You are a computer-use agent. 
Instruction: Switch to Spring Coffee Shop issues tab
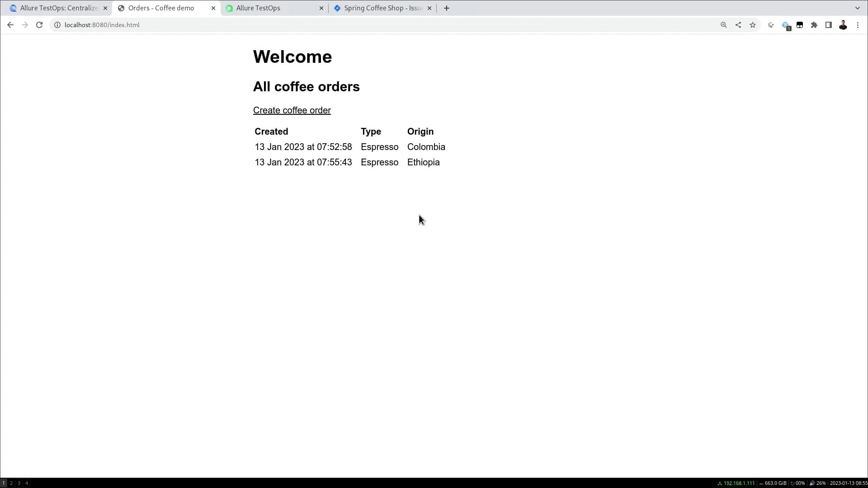(x=382, y=8)
